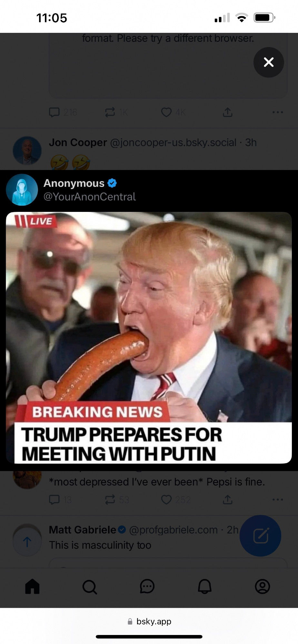Open Jon Cooper's profile name link
The height and width of the screenshot is (644, 298).
click(x=78, y=142)
